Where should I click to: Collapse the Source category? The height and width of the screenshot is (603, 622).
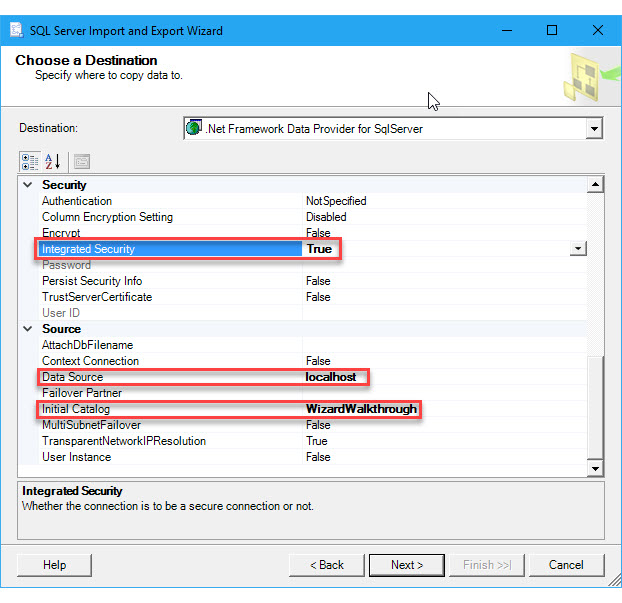[28, 329]
